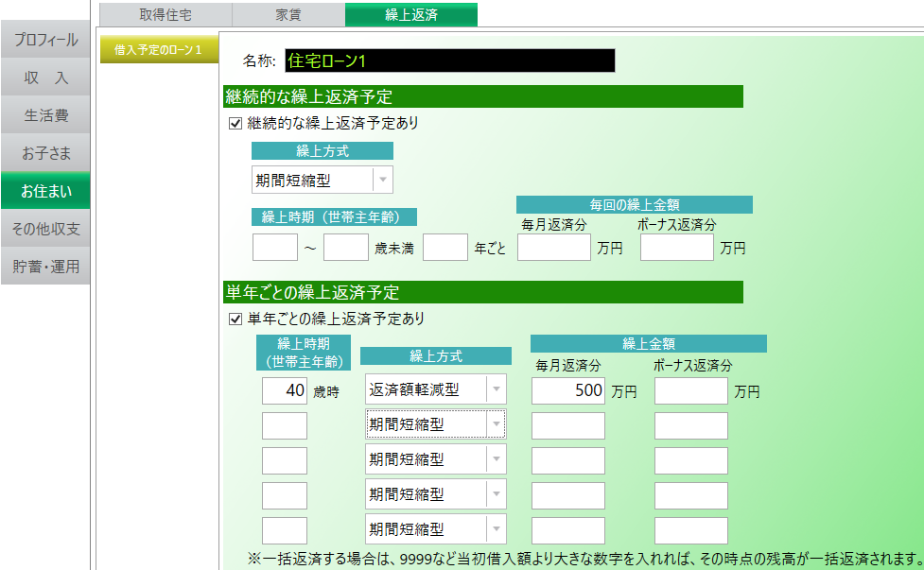Go to the 収入 sidebar section
Screen dimensions: 924x570
[45, 78]
